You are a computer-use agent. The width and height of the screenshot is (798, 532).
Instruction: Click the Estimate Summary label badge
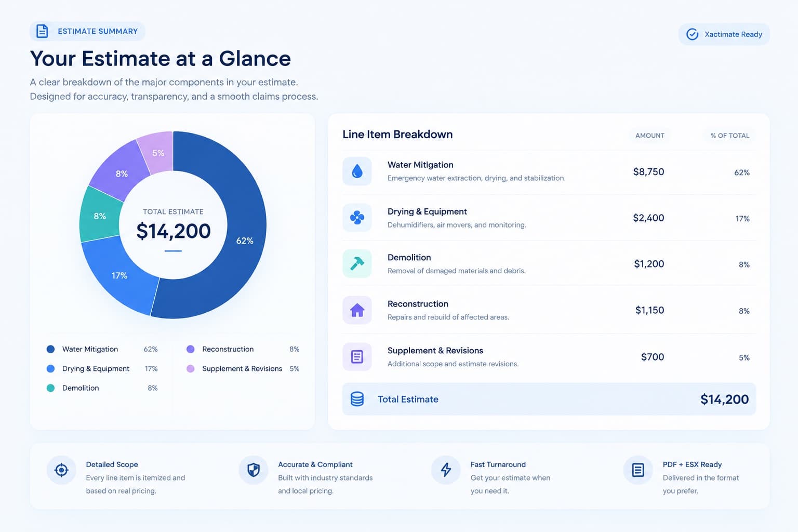87,31
